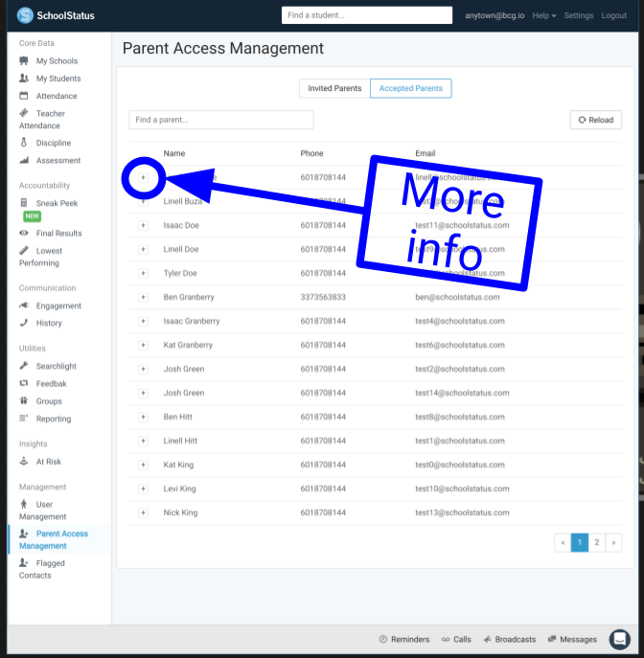Expand the Ben Granberry row details
The height and width of the screenshot is (658, 644).
143,297
